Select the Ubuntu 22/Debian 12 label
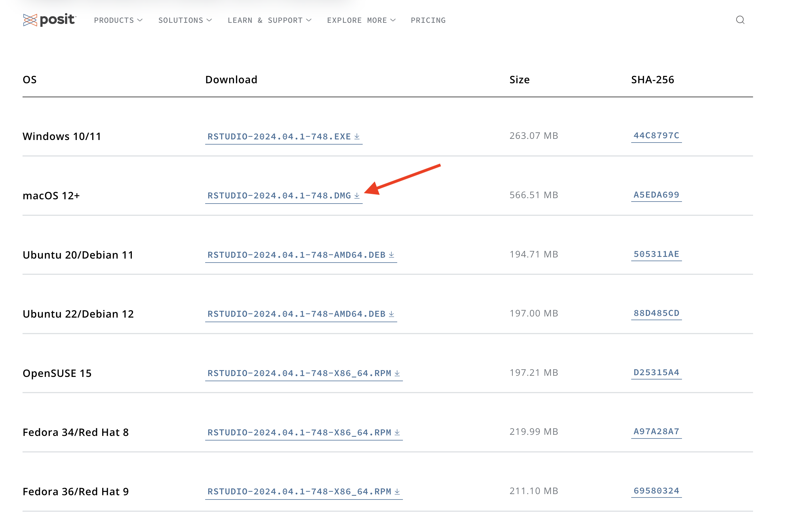 78,314
